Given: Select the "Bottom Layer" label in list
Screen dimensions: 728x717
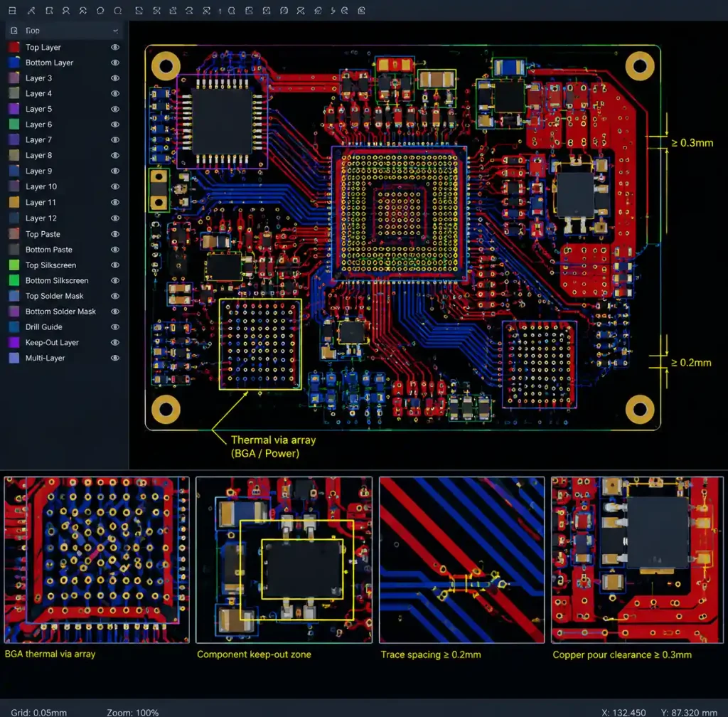Looking at the screenshot, I should 49,63.
